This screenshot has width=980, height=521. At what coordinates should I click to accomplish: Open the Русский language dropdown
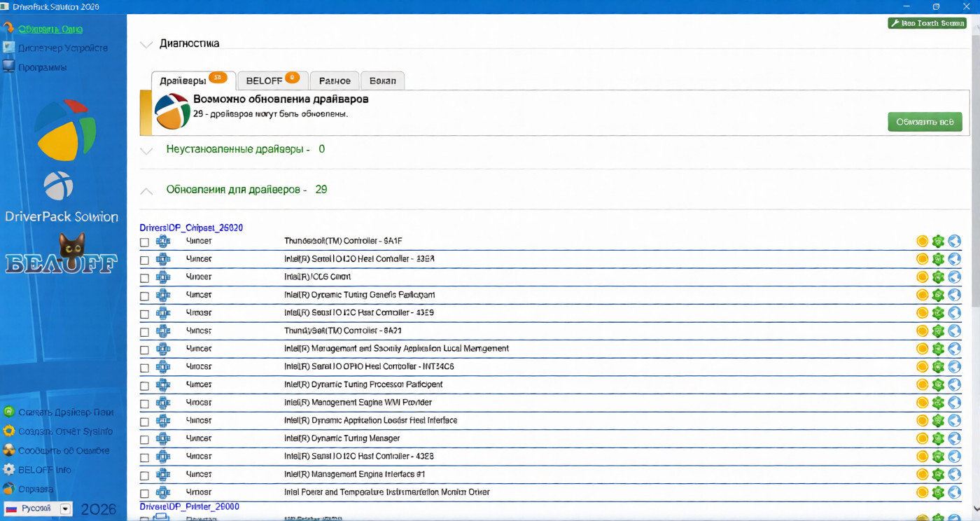65,509
